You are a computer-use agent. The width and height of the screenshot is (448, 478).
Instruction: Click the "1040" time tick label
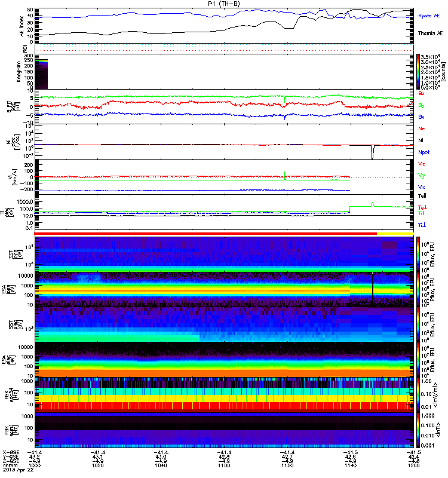pos(161,465)
